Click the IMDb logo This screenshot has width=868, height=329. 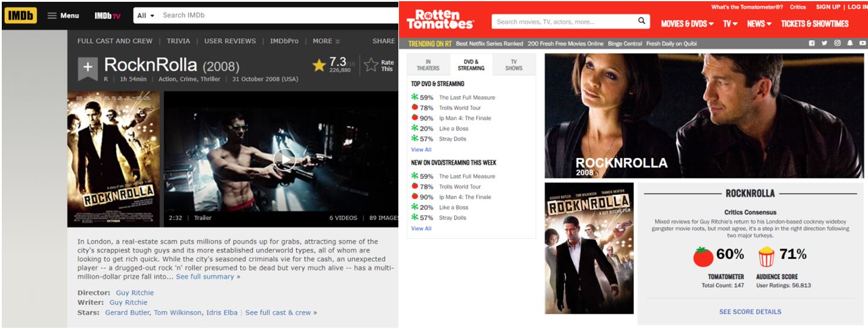tap(20, 16)
